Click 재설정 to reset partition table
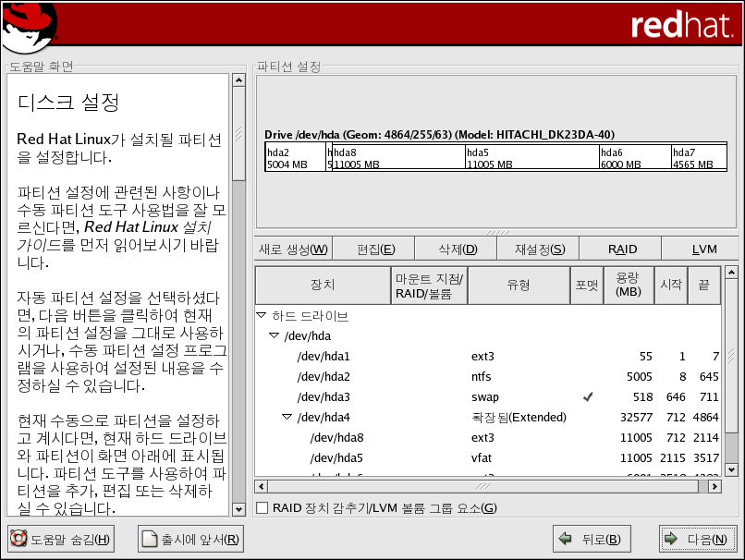 coord(539,250)
